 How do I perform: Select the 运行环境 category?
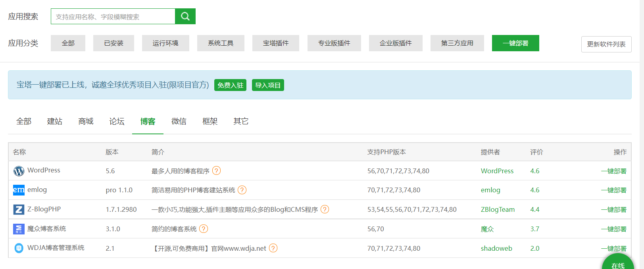(165, 43)
